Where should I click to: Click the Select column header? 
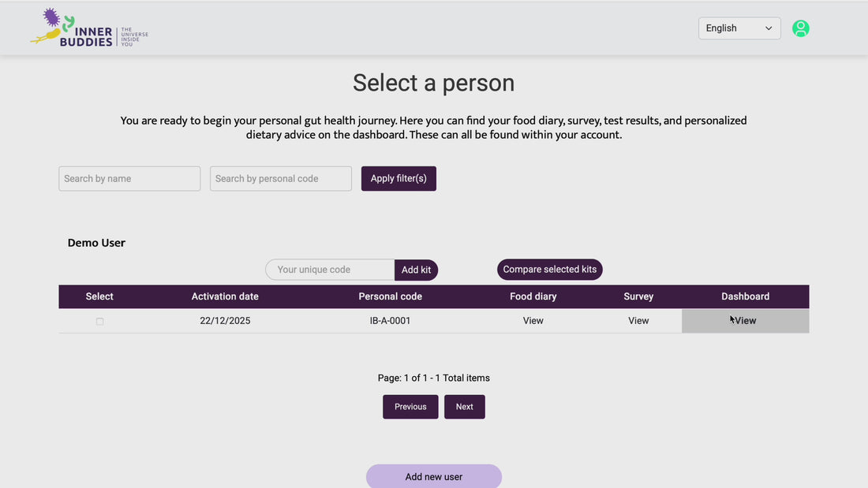pyautogui.click(x=99, y=296)
